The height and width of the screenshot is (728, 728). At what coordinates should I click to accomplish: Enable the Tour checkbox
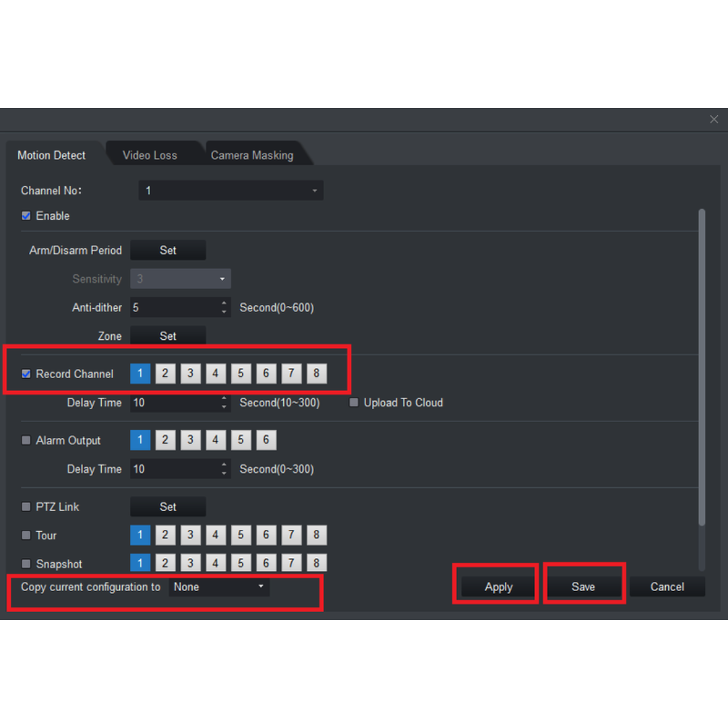pos(26,535)
